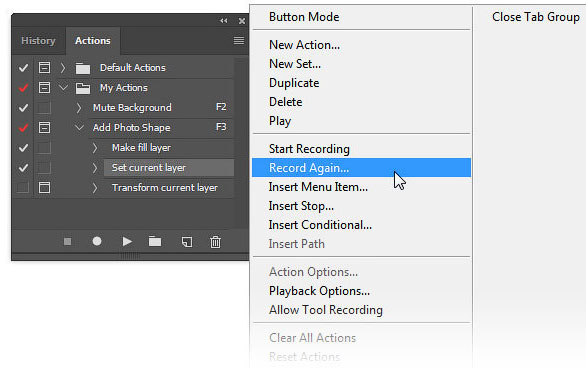Toggle checkmark for Mute Background action
586x387 pixels.
coord(23,108)
